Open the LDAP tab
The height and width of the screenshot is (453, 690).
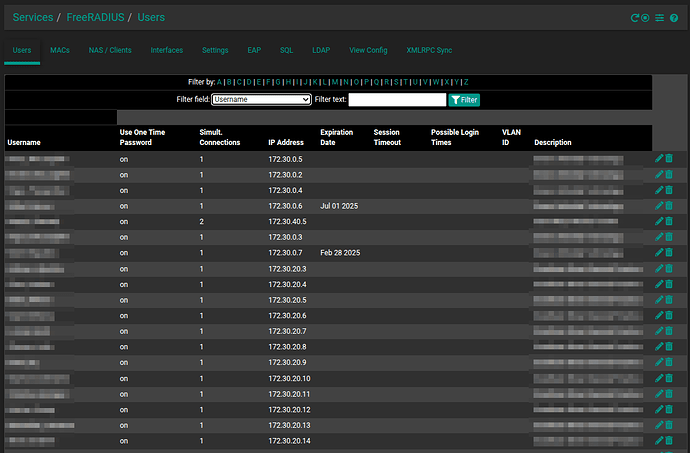coord(321,50)
